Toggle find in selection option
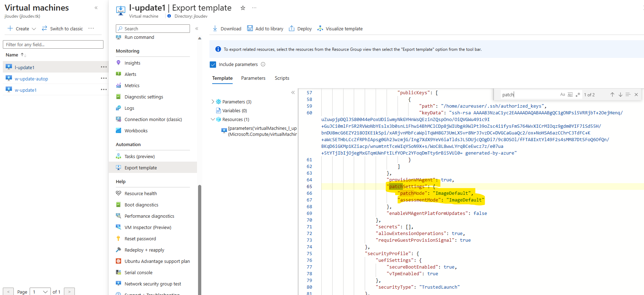The image size is (644, 295). pos(628,95)
